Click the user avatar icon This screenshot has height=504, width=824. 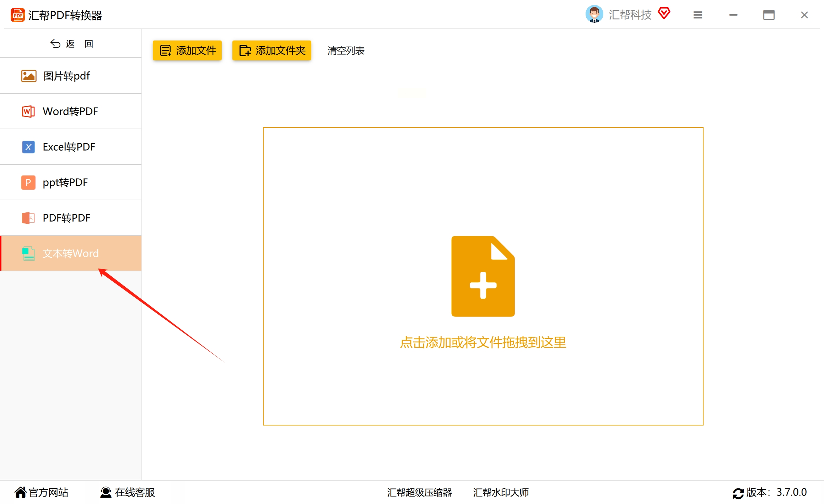click(594, 15)
